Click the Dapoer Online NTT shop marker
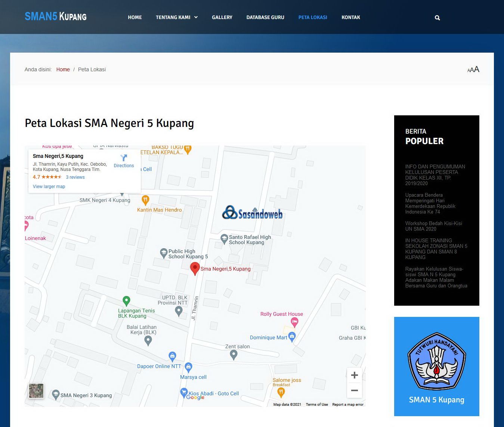 tap(172, 356)
